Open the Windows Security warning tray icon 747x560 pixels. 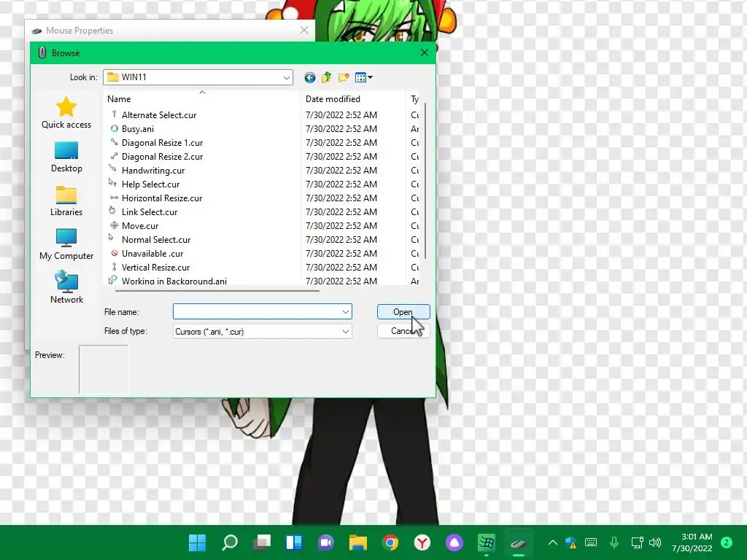tap(570, 542)
